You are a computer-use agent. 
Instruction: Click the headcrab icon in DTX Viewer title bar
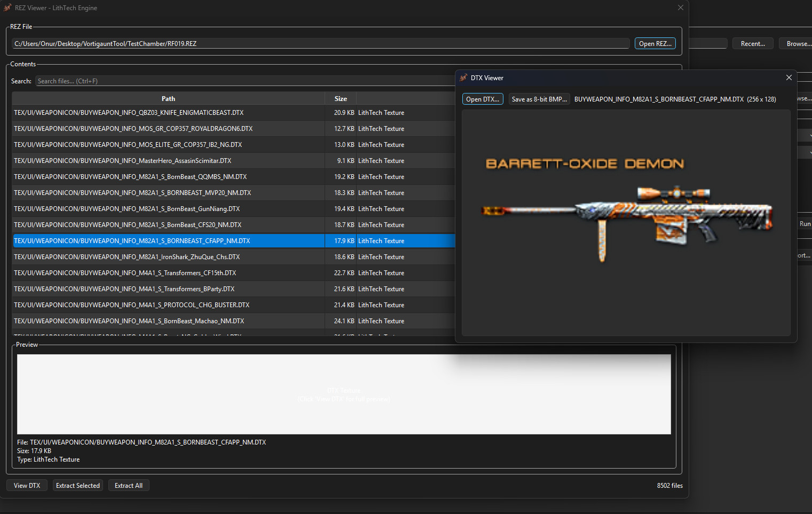tap(463, 77)
